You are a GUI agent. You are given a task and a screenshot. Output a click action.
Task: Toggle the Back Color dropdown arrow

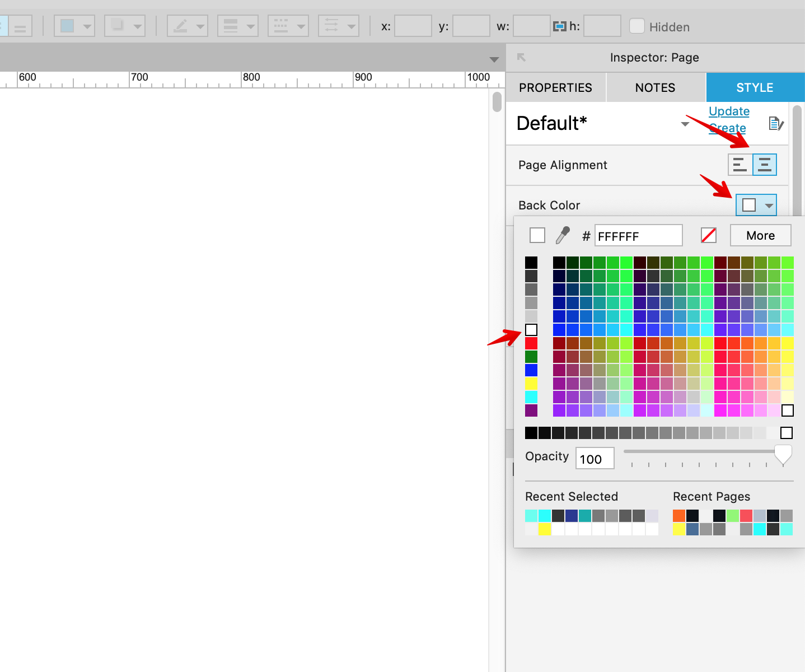(x=769, y=206)
